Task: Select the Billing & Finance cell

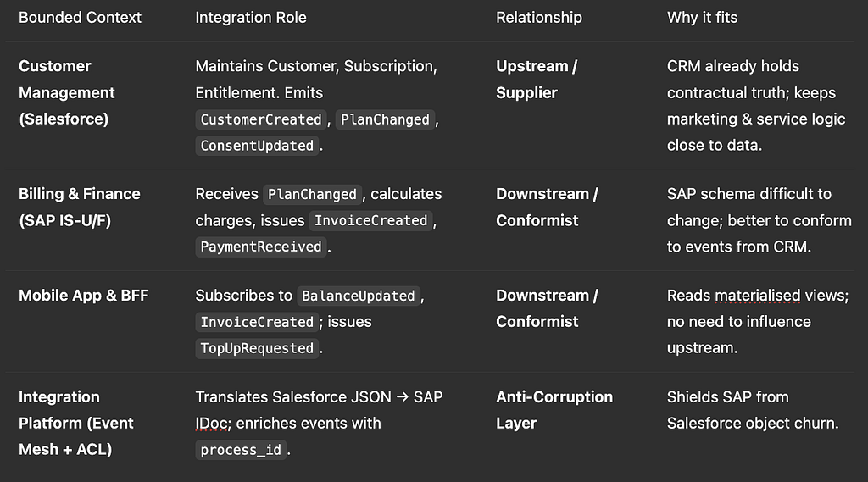Action: [79, 207]
